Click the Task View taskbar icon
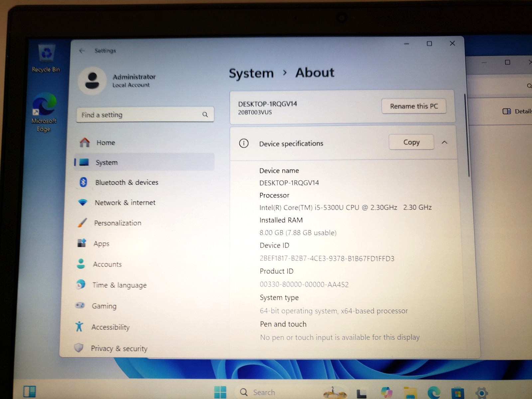This screenshot has width=532, height=399. coord(361,394)
